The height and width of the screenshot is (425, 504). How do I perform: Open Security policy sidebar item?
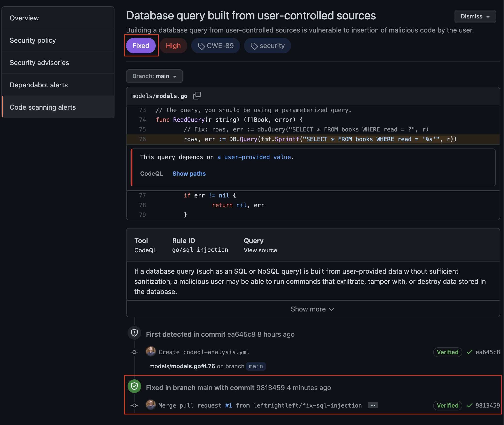[x=33, y=40]
